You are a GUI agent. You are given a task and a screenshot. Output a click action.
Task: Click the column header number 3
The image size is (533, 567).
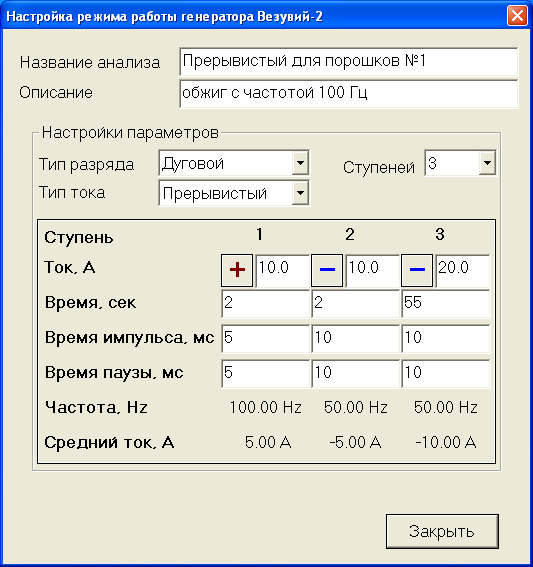pyautogui.click(x=440, y=234)
